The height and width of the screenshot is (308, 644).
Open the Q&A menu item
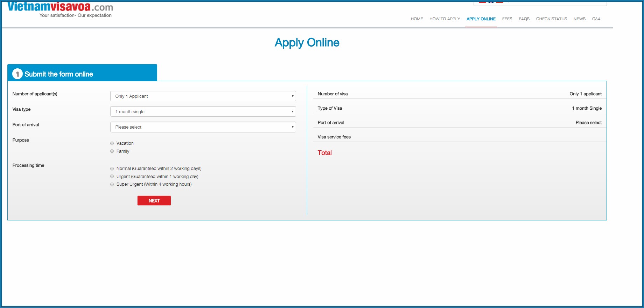coord(596,19)
